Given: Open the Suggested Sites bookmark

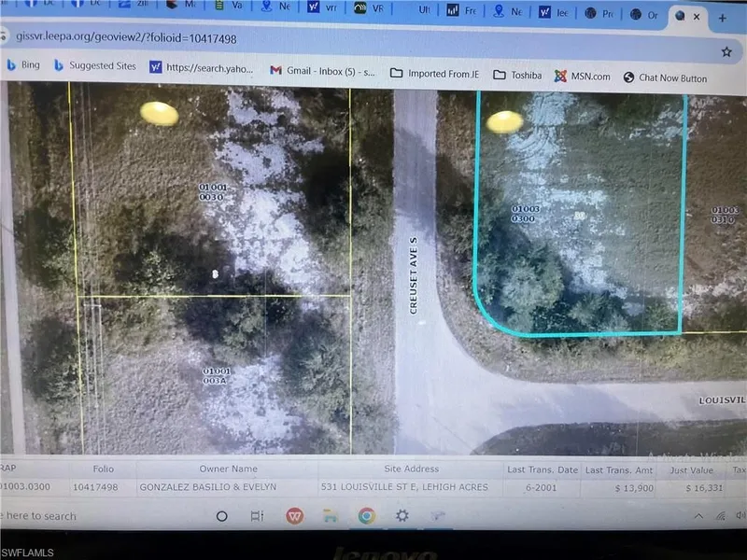Looking at the screenshot, I should [x=95, y=66].
